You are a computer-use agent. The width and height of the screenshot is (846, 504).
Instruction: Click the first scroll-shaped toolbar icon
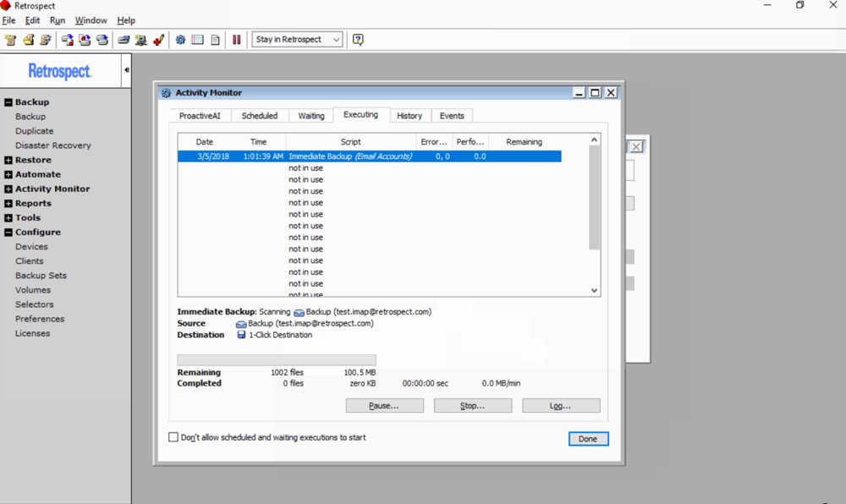click(10, 40)
